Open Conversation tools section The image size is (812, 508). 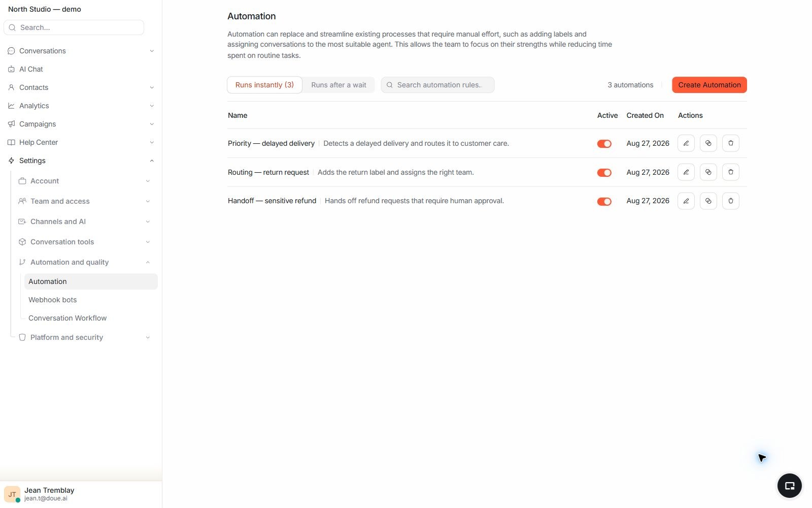[85, 242]
